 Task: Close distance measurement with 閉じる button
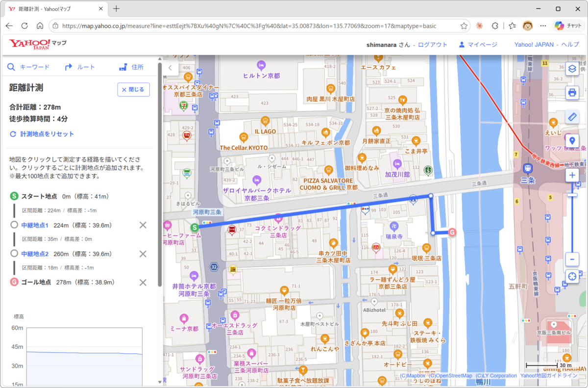(x=133, y=90)
